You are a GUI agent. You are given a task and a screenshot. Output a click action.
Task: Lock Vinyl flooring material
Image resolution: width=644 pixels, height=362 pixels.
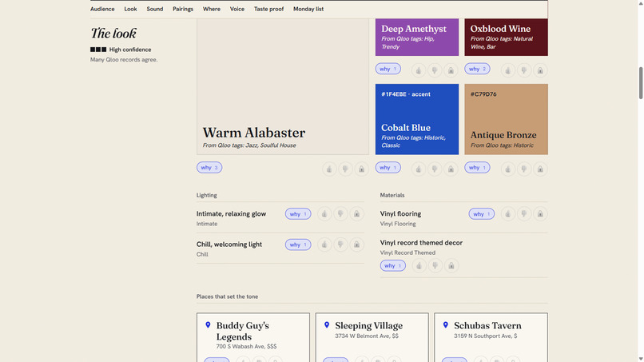[x=540, y=213]
